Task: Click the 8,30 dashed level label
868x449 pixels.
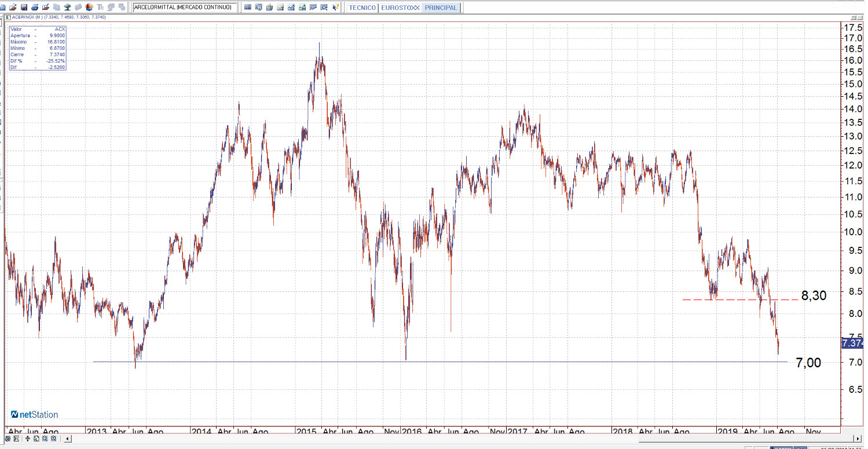Action: pyautogui.click(x=814, y=296)
